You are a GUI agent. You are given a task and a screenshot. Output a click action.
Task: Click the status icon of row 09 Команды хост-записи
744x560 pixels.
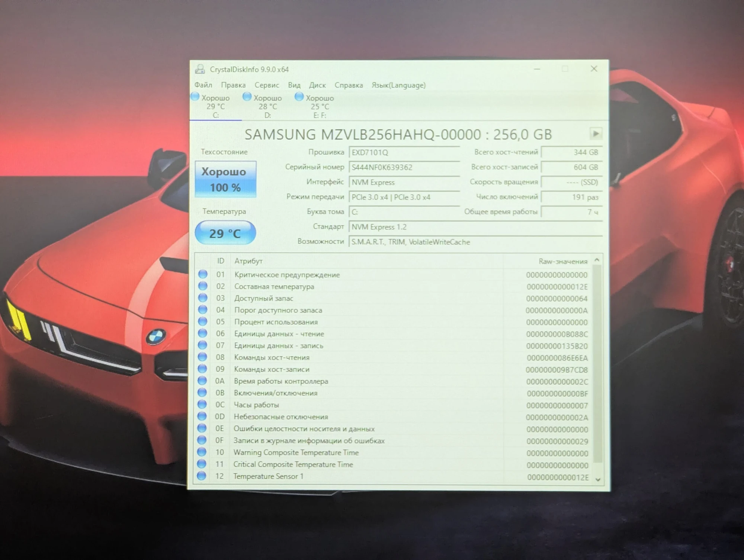coord(202,369)
